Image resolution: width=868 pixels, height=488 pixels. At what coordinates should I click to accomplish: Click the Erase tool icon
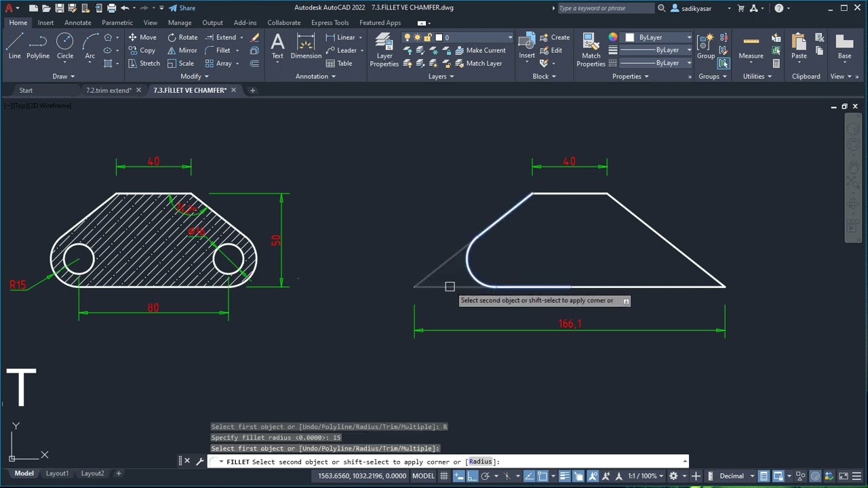(x=254, y=37)
